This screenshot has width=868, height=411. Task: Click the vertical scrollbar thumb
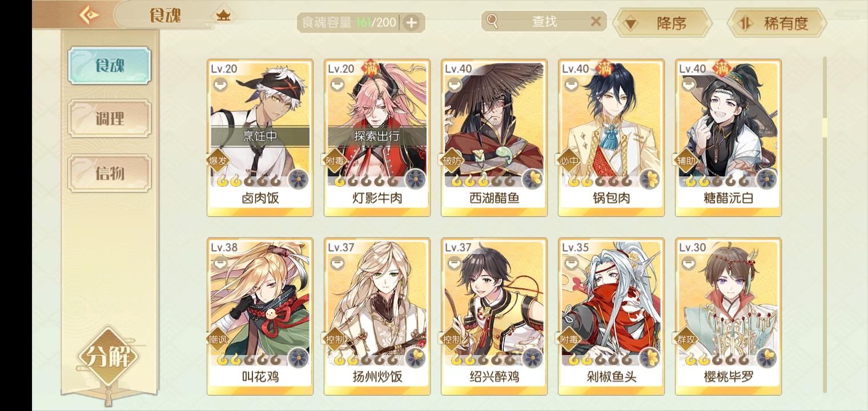pos(825,127)
